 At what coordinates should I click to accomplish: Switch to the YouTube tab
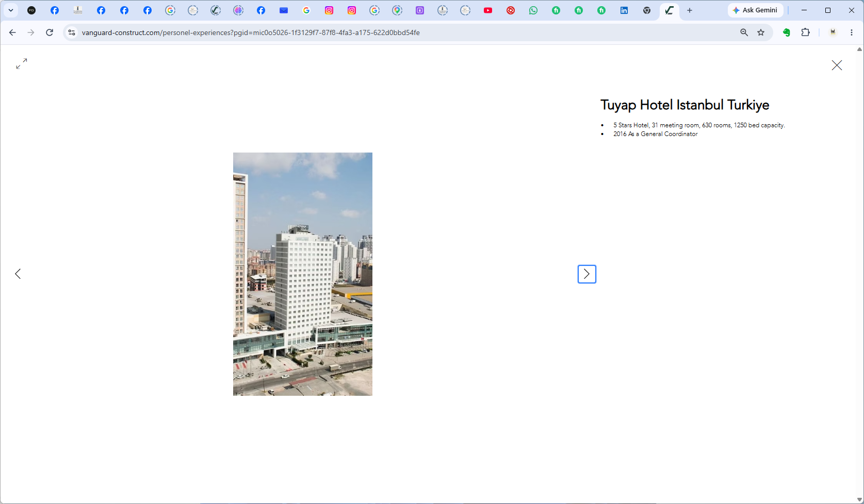tap(488, 10)
